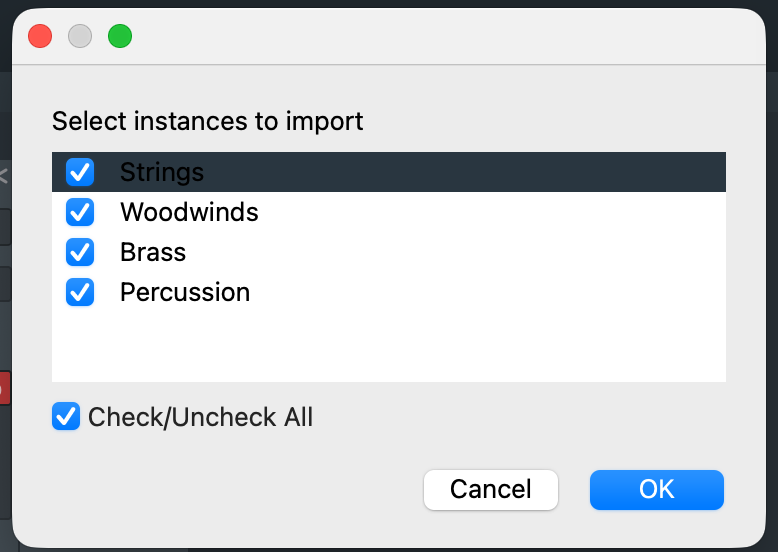
Task: Click the yellow minimize window button
Action: click(80, 37)
